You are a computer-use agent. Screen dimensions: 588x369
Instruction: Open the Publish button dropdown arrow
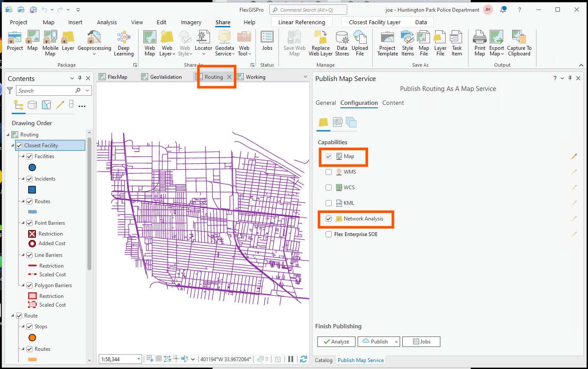pos(396,342)
